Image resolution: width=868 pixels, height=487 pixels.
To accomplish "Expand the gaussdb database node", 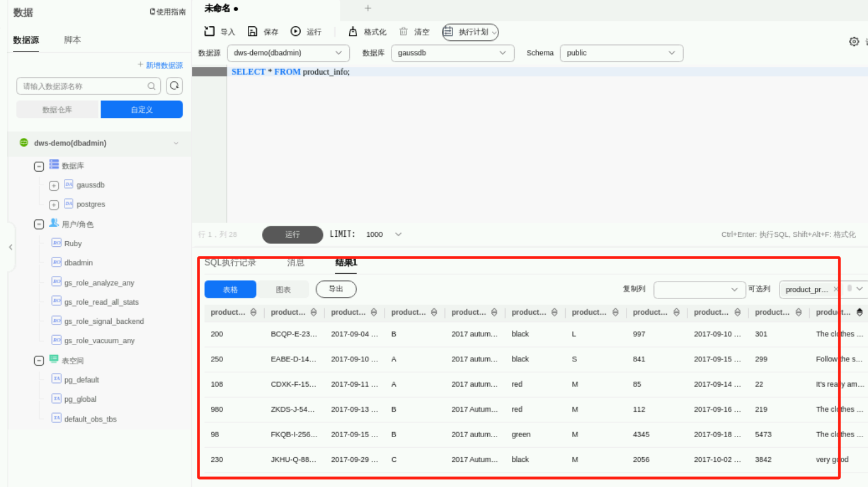I will point(54,185).
